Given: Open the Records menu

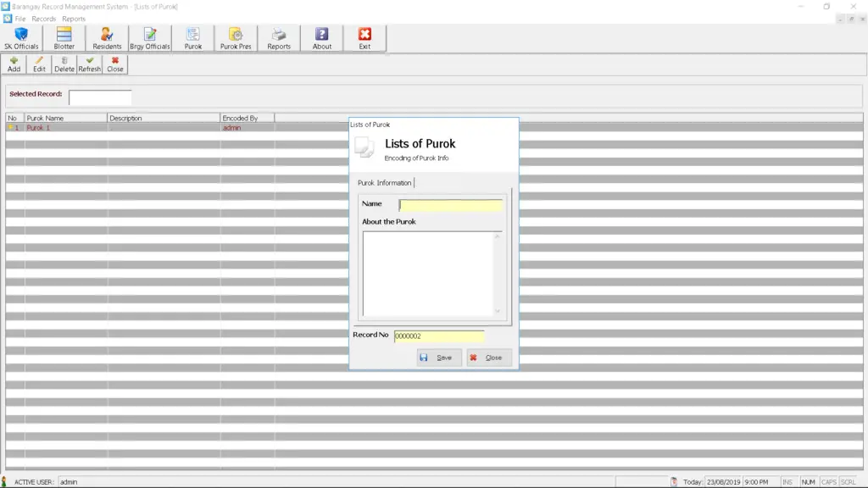Looking at the screenshot, I should coord(44,18).
